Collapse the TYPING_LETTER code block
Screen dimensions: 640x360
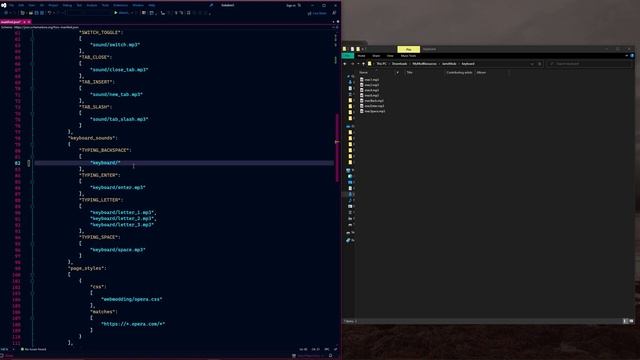pyautogui.click(x=32, y=207)
